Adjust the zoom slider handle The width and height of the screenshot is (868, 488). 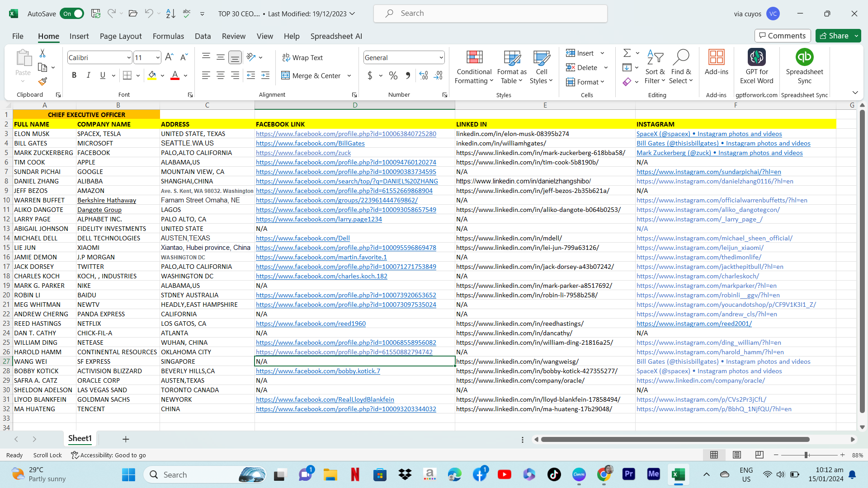point(806,455)
